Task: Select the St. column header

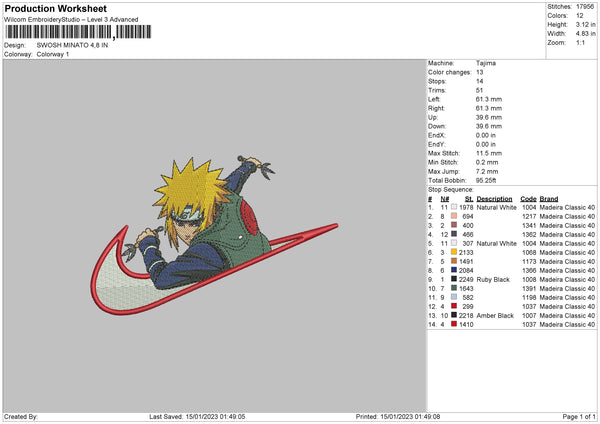Action: [469, 199]
